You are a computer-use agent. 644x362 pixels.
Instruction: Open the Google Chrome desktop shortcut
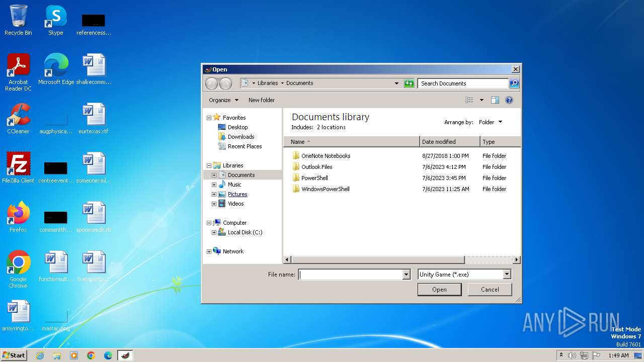pos(18,269)
